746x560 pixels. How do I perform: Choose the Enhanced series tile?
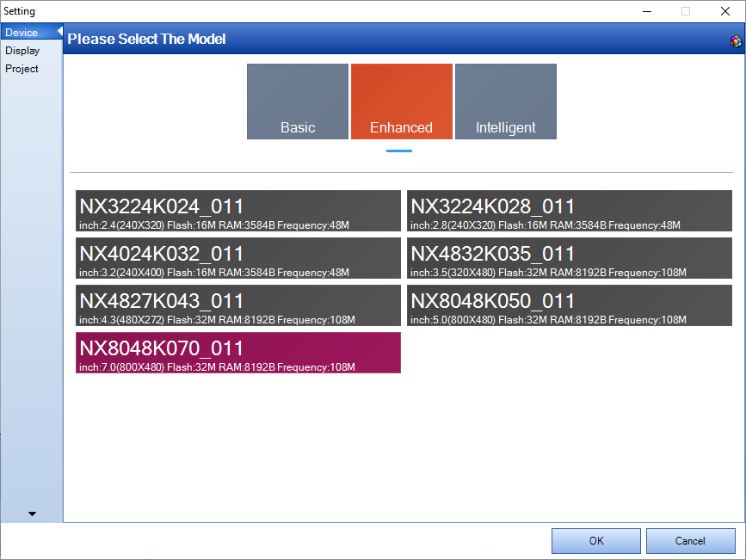pyautogui.click(x=401, y=102)
